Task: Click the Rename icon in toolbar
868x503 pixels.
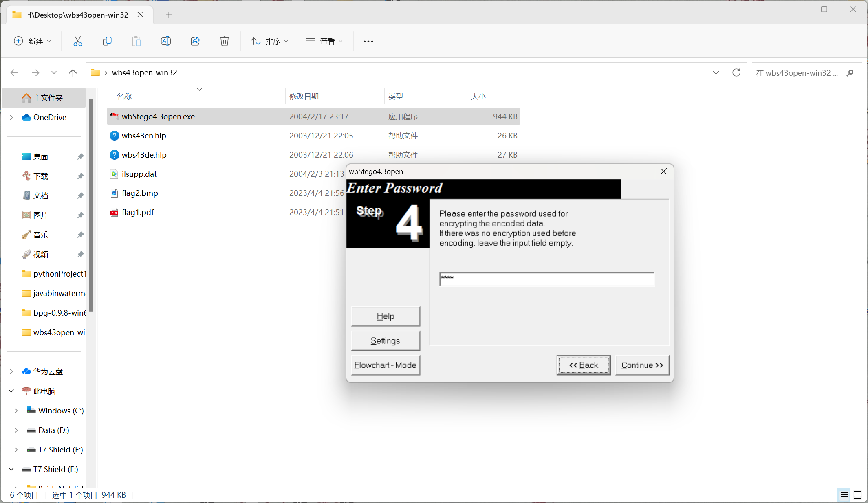Action: coord(166,41)
